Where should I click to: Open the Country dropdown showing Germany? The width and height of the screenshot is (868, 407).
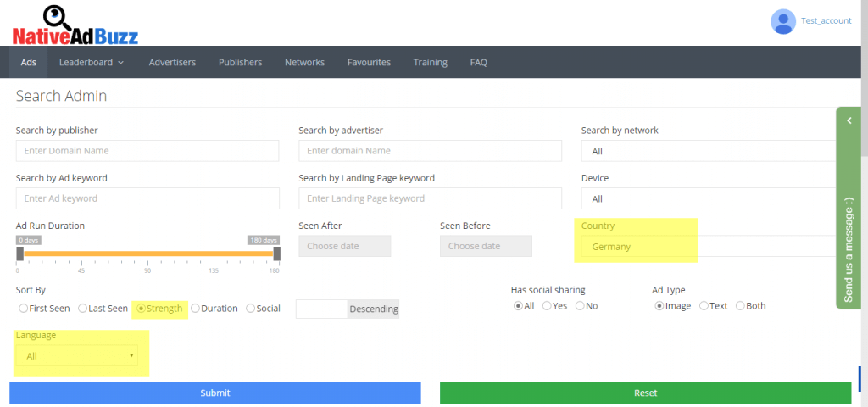point(709,247)
